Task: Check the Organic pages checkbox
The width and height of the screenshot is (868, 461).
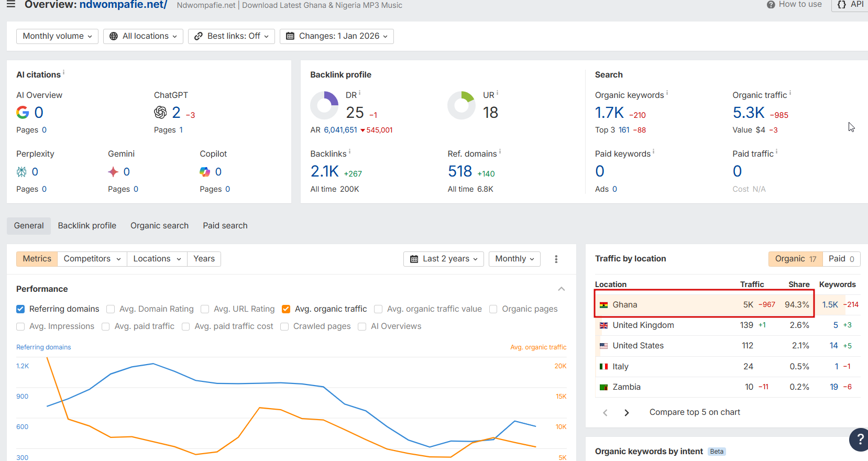Action: pos(493,309)
